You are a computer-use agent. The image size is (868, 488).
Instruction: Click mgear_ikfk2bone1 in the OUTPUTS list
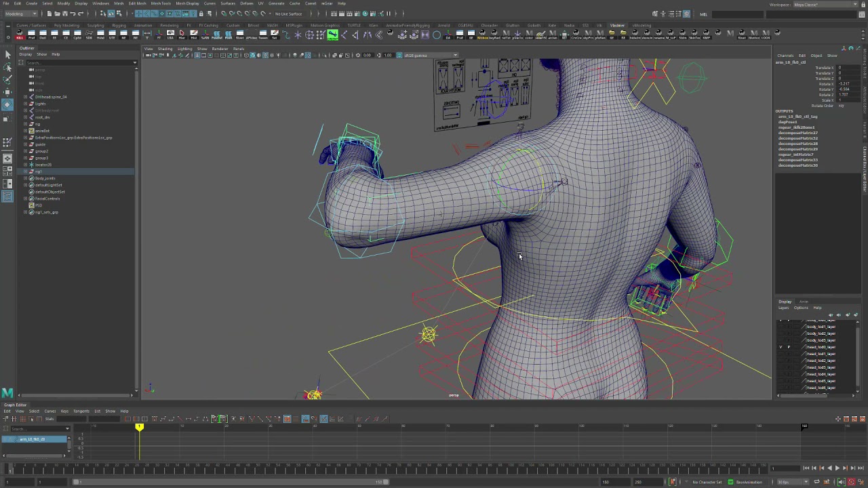point(796,127)
